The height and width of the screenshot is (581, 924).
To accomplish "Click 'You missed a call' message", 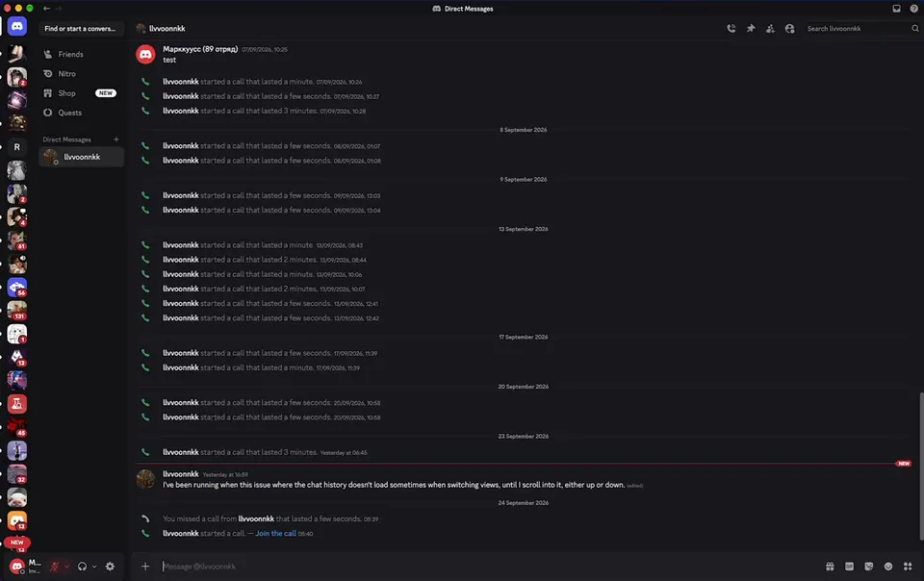I will 270,518.
